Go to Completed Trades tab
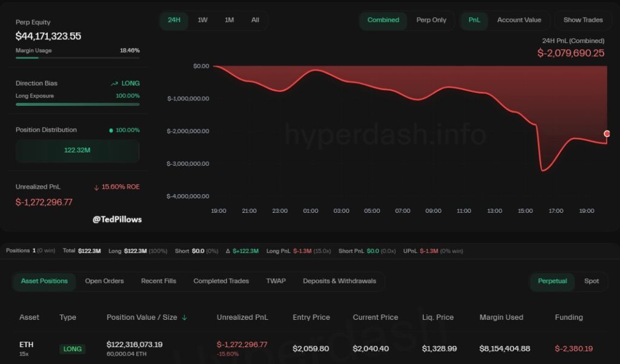 pyautogui.click(x=221, y=281)
